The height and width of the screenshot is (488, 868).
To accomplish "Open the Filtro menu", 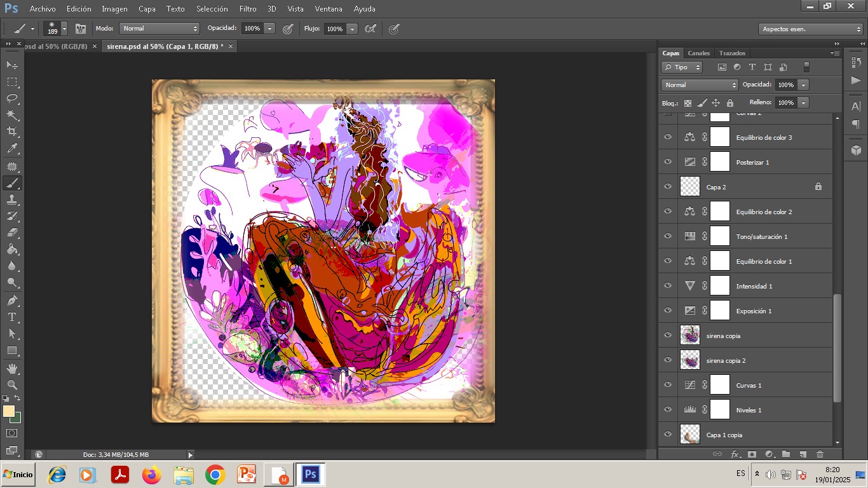I will tap(248, 9).
